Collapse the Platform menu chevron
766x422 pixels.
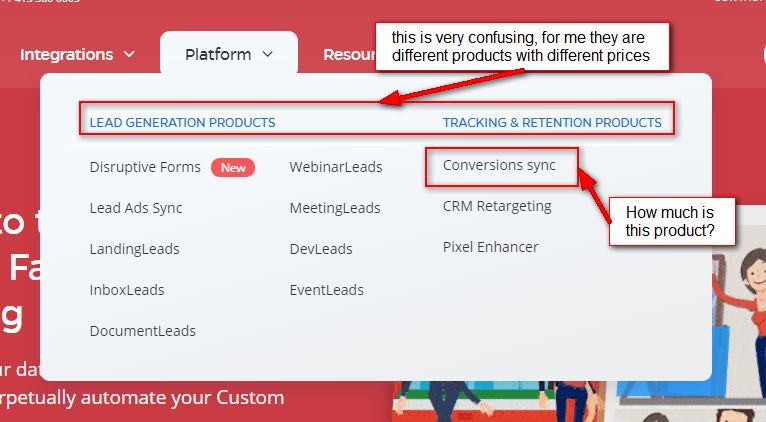pos(267,55)
